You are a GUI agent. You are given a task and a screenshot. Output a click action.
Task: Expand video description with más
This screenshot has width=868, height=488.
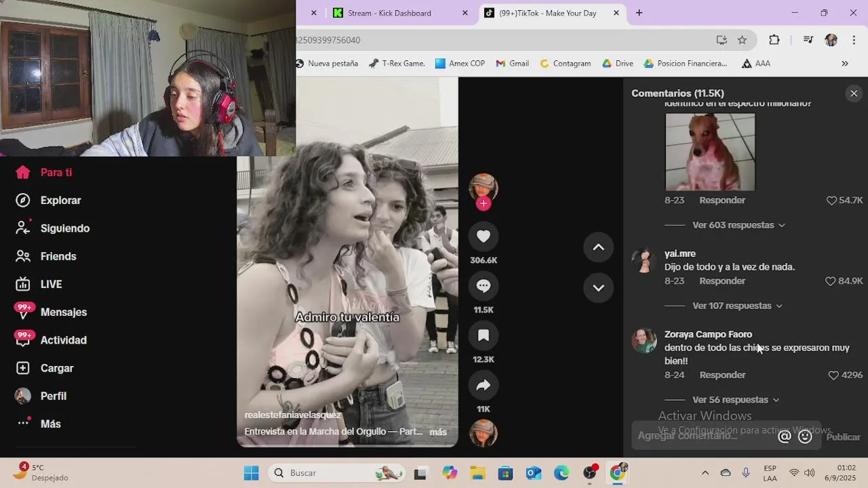(438, 432)
